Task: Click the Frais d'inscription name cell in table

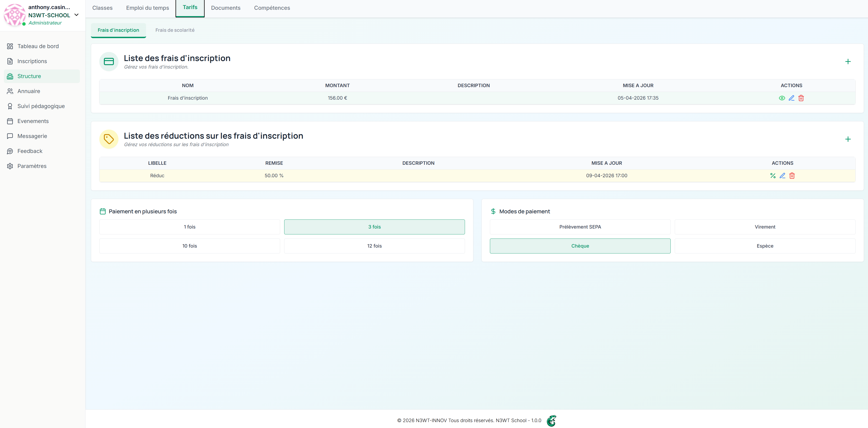Action: pyautogui.click(x=188, y=98)
